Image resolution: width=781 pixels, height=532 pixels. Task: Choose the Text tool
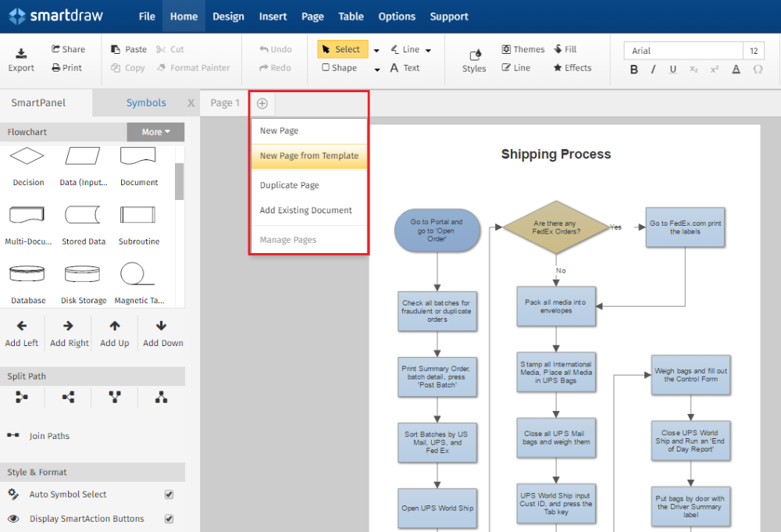coord(405,68)
